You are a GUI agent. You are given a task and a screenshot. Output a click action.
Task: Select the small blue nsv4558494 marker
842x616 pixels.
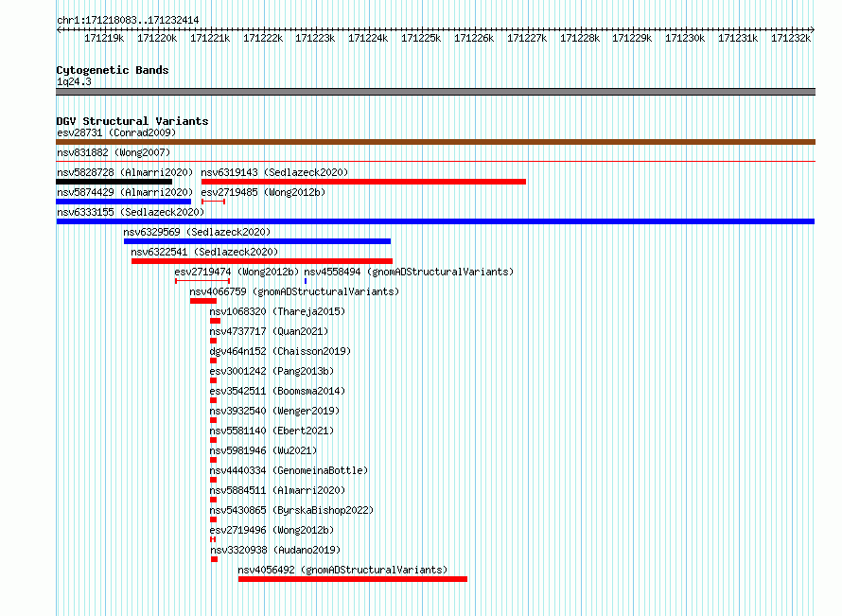point(306,281)
